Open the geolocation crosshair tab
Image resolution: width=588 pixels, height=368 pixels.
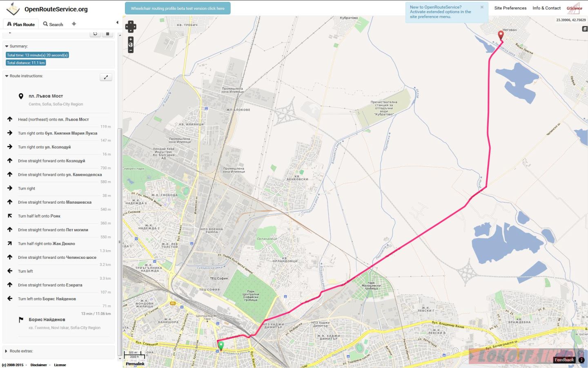(74, 24)
